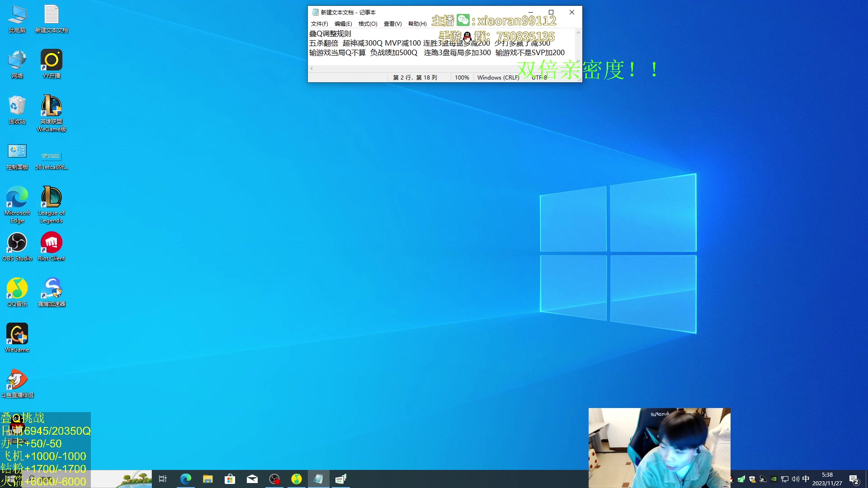Open the Mail app on the taskbar
The height and width of the screenshot is (488, 868).
252,479
